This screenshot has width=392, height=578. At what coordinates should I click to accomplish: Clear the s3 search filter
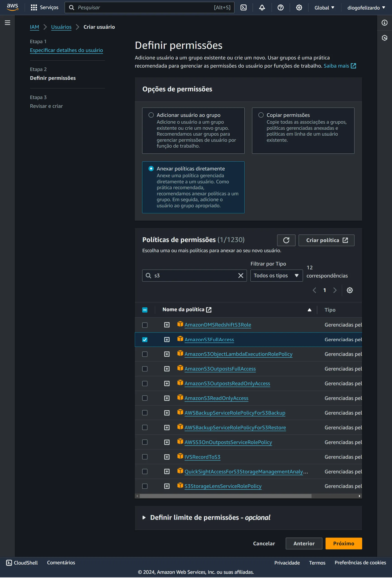(x=241, y=275)
